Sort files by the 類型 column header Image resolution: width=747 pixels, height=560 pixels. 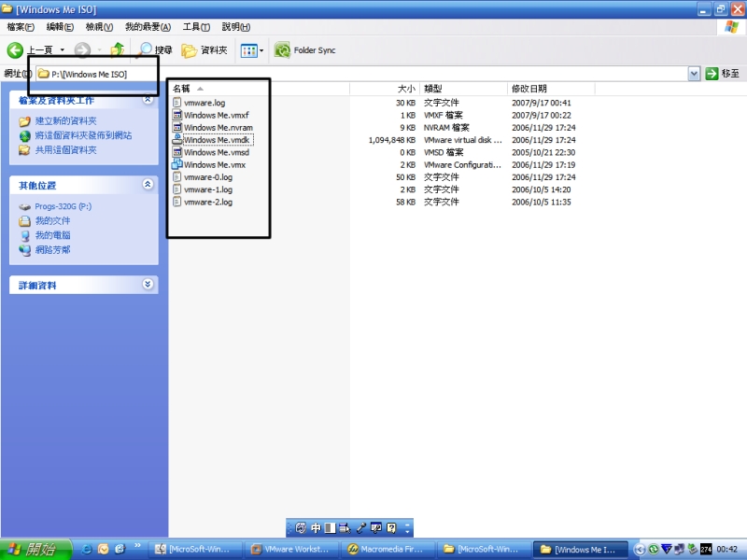[x=463, y=89]
